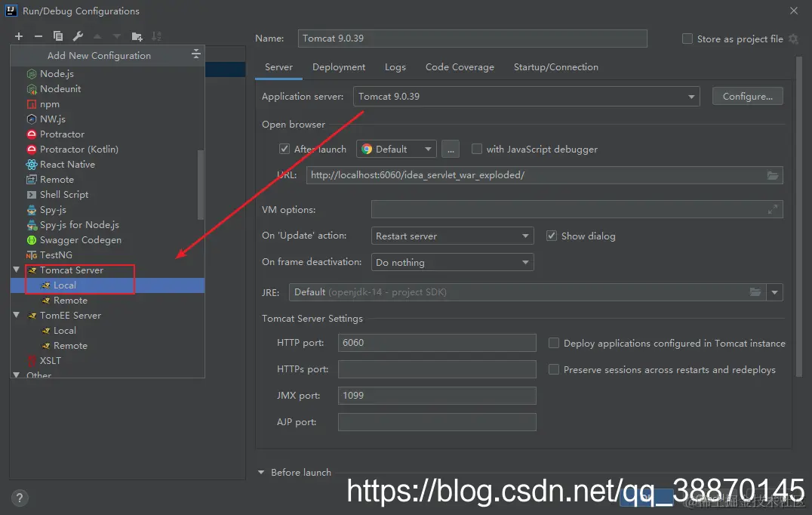Click the Create New Folder icon
This screenshot has height=515, width=812.
[137, 36]
